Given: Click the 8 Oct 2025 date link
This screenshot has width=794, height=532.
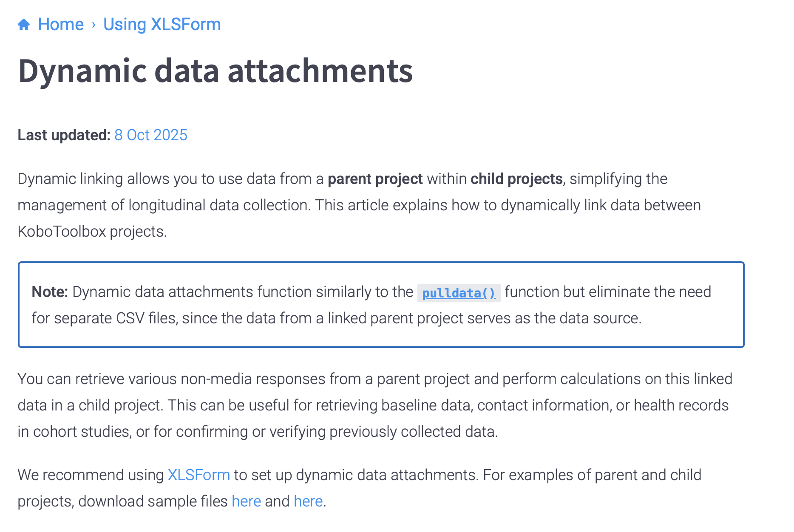Looking at the screenshot, I should tap(150, 135).
